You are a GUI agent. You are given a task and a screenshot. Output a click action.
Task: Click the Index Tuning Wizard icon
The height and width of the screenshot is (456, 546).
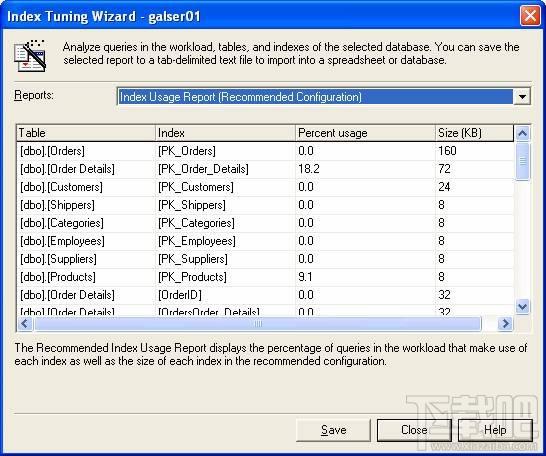30,56
